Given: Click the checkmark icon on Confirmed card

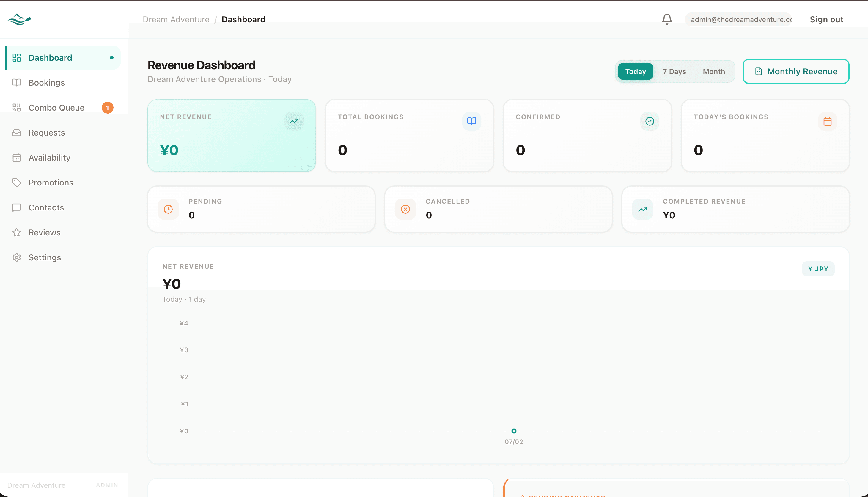Looking at the screenshot, I should [x=650, y=121].
